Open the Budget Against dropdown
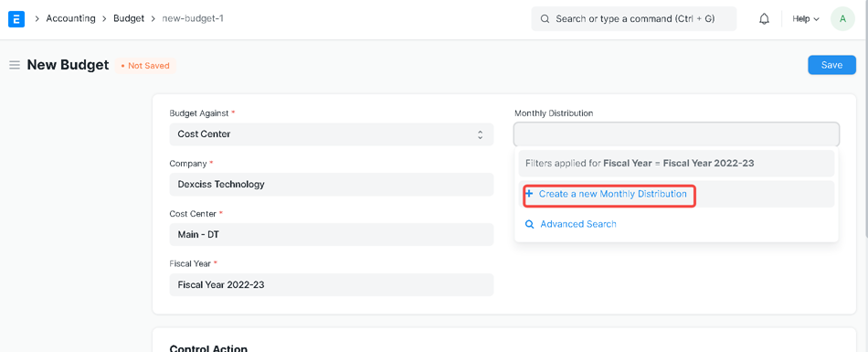Screen dimensions: 868x352 coord(331,134)
